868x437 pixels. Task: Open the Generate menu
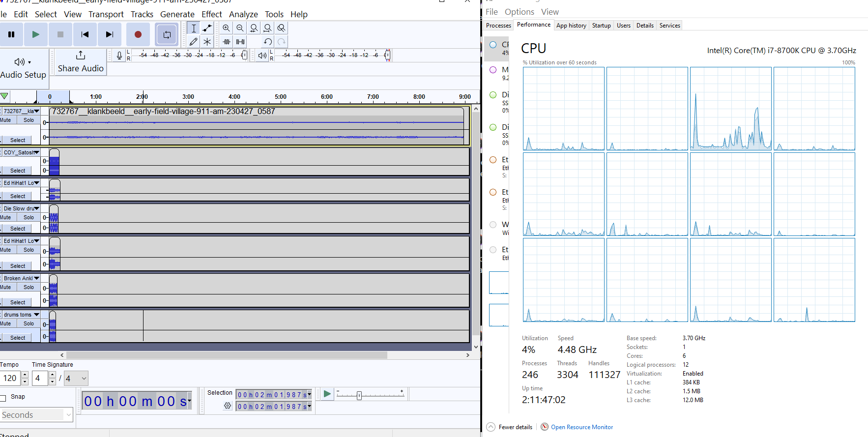177,14
